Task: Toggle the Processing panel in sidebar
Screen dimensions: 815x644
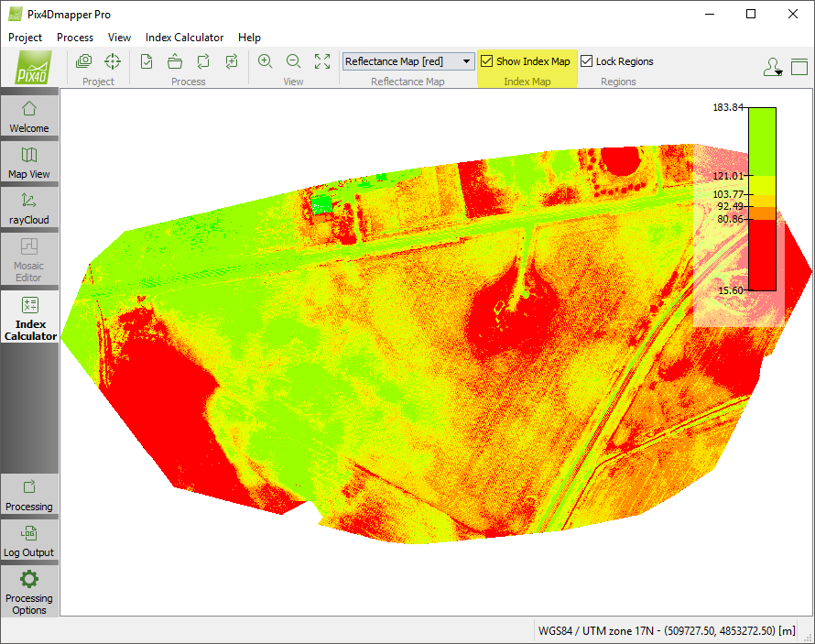Action: tap(29, 495)
